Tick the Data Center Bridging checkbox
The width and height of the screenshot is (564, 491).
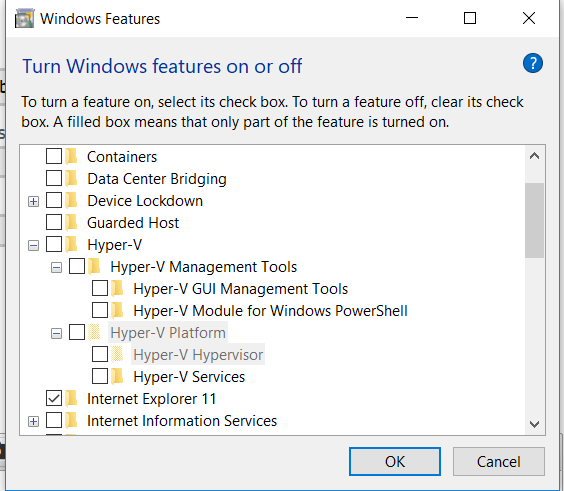tap(54, 178)
